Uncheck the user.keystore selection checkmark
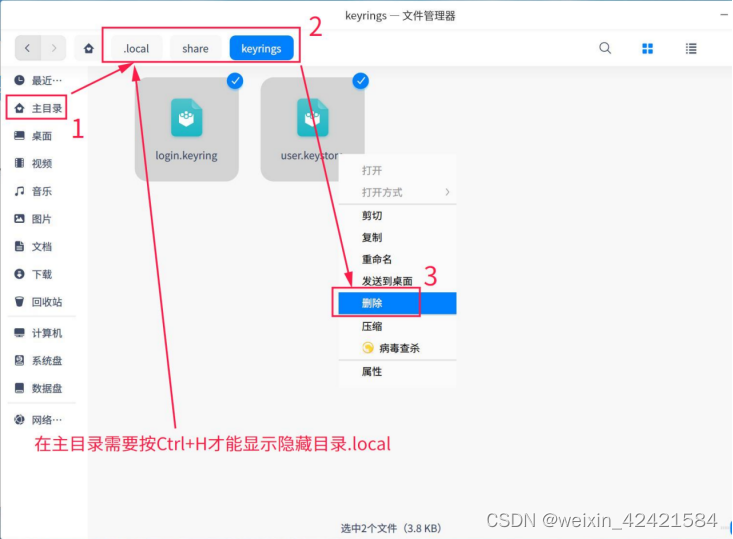Viewport: 733px width, 539px height. point(360,81)
